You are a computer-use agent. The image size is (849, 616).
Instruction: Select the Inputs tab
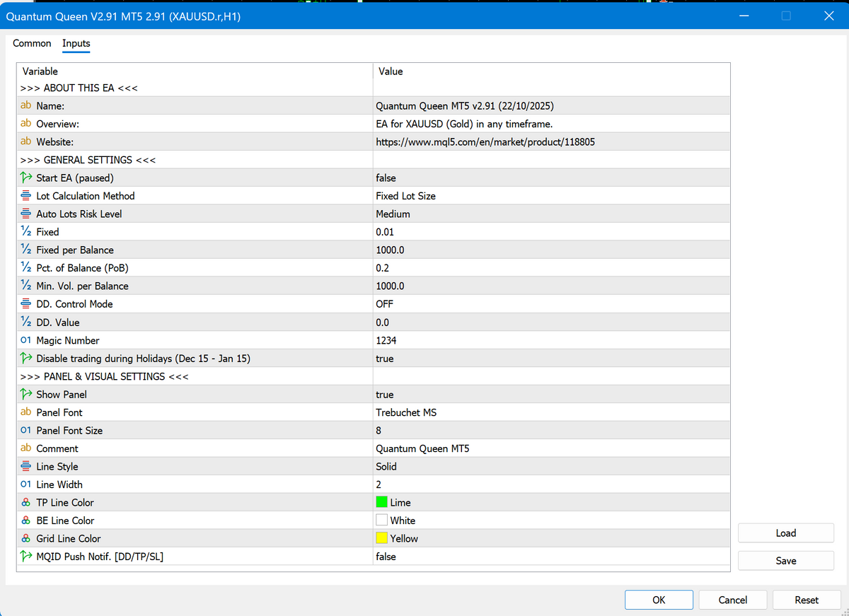[76, 43]
